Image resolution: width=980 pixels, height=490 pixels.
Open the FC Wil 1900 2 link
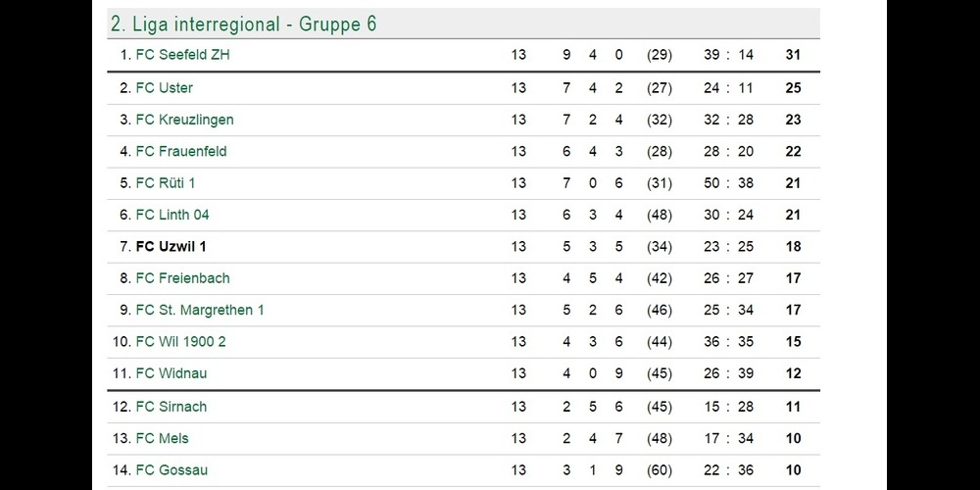[x=180, y=342]
